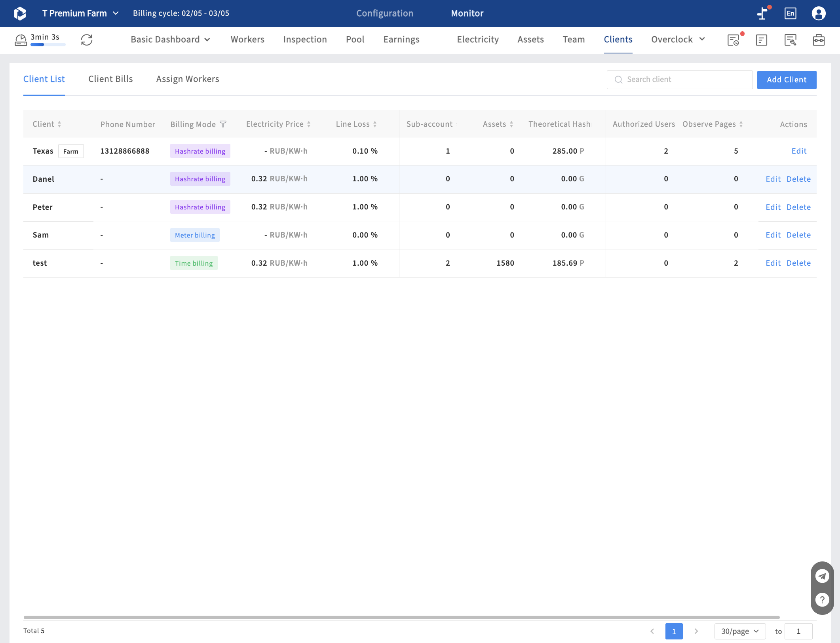Open the user profile avatar
Image resolution: width=840 pixels, height=643 pixels.
(819, 13)
